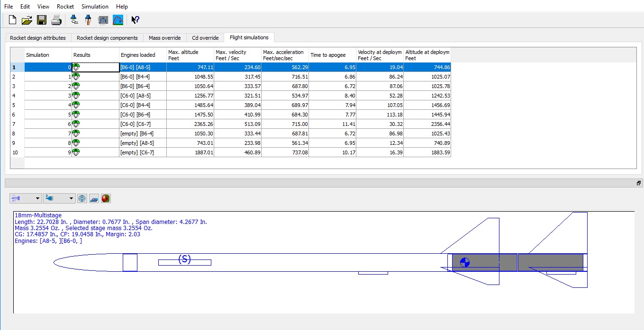
Task: Open the 2D flight plot grid icon
Action: tap(103, 20)
